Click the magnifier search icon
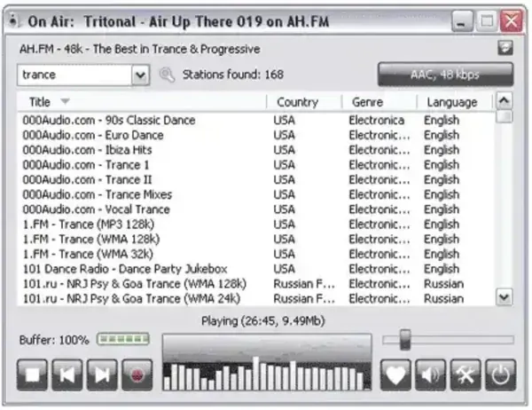The height and width of the screenshot is (410, 532). pyautogui.click(x=167, y=75)
